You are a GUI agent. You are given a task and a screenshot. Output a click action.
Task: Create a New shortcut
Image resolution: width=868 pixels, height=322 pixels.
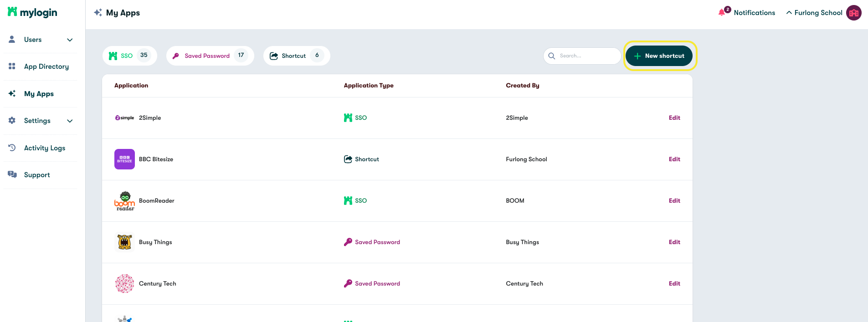659,56
